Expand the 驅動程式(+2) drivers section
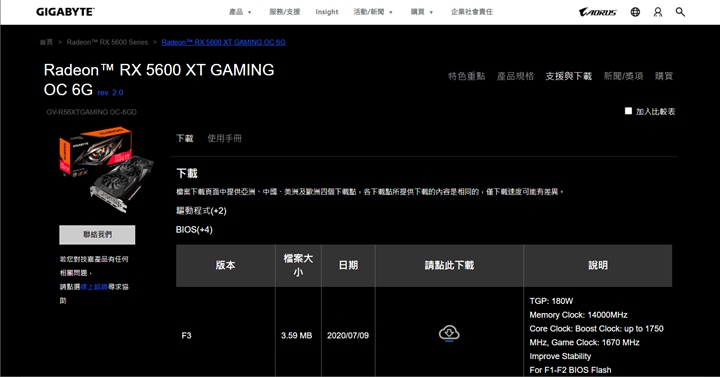Viewport: 720px width, 377px height. (201, 211)
